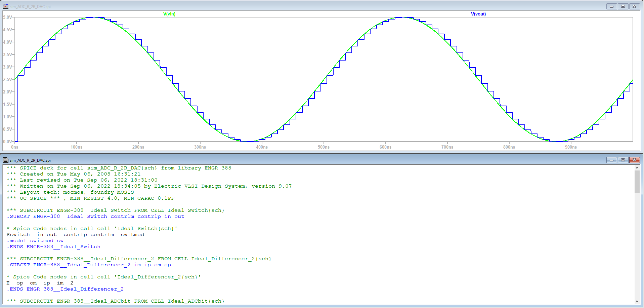Click the 'Layout tech: mocmos, foundry MOSIS' line
644x308 pixels.
[70, 192]
